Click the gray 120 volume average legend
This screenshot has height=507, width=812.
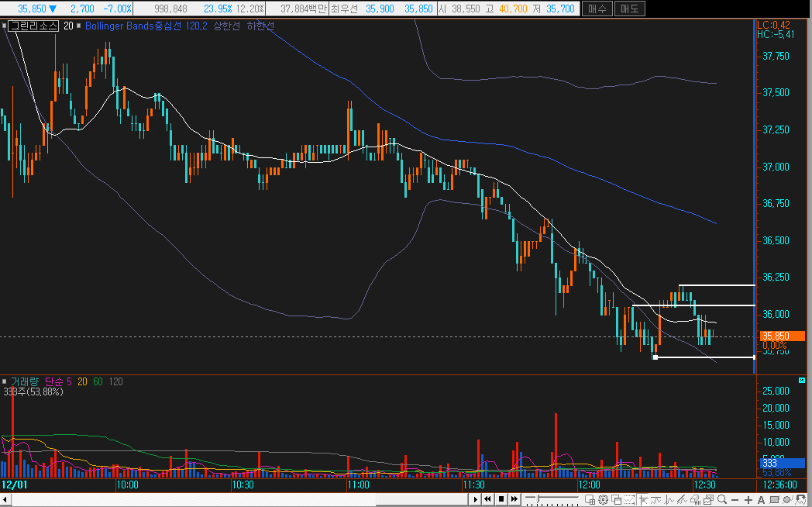click(x=116, y=381)
